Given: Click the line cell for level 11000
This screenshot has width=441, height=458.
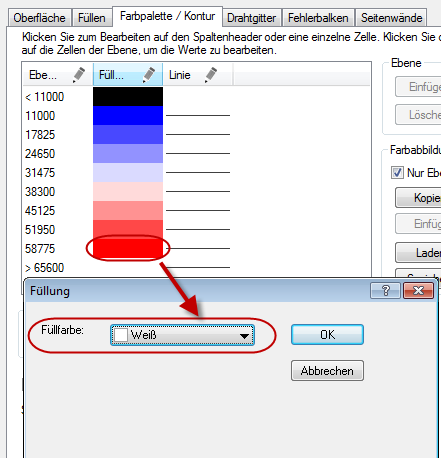Looking at the screenshot, I should tap(198, 116).
